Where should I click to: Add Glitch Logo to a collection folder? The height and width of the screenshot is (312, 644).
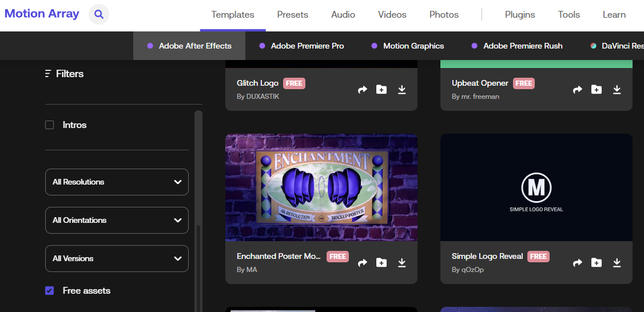coord(381,90)
